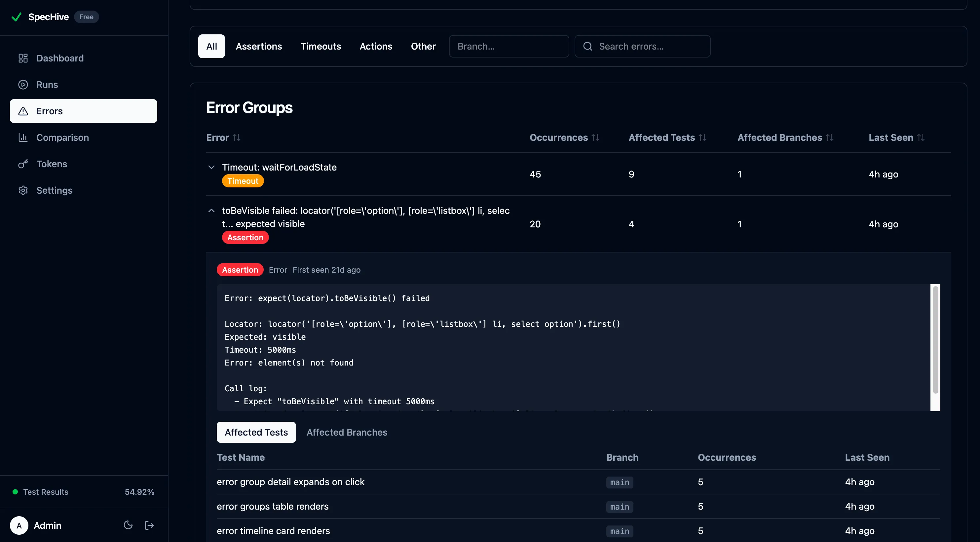
Task: Focus the Branch filter input
Action: (x=509, y=47)
